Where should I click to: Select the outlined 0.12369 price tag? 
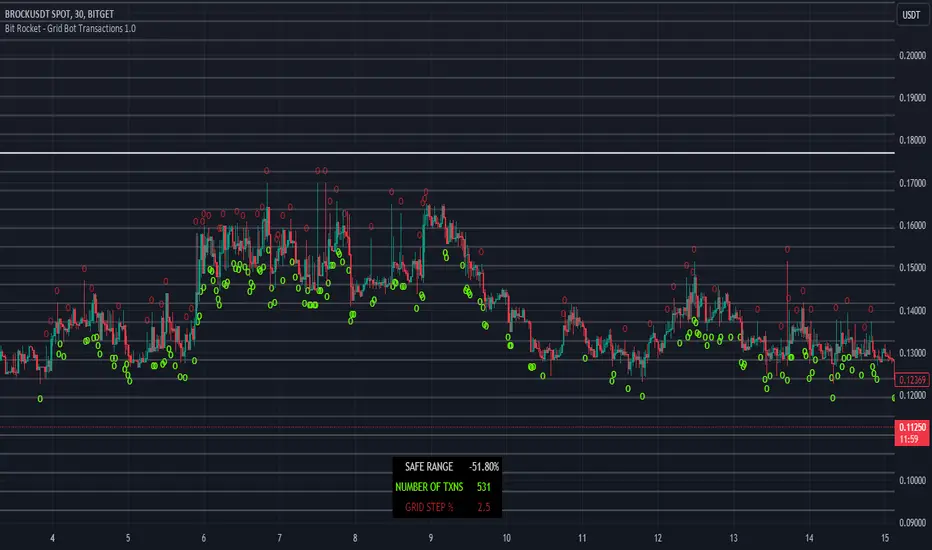pos(911,380)
